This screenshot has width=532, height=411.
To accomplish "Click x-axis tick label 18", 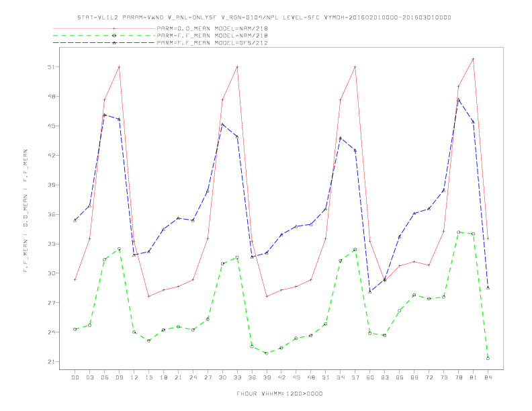I will [x=163, y=377].
